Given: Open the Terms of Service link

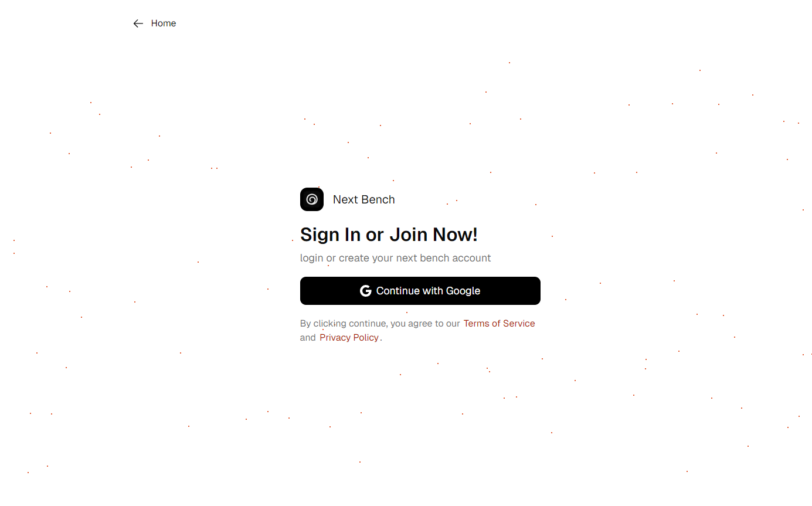Looking at the screenshot, I should [x=499, y=324].
